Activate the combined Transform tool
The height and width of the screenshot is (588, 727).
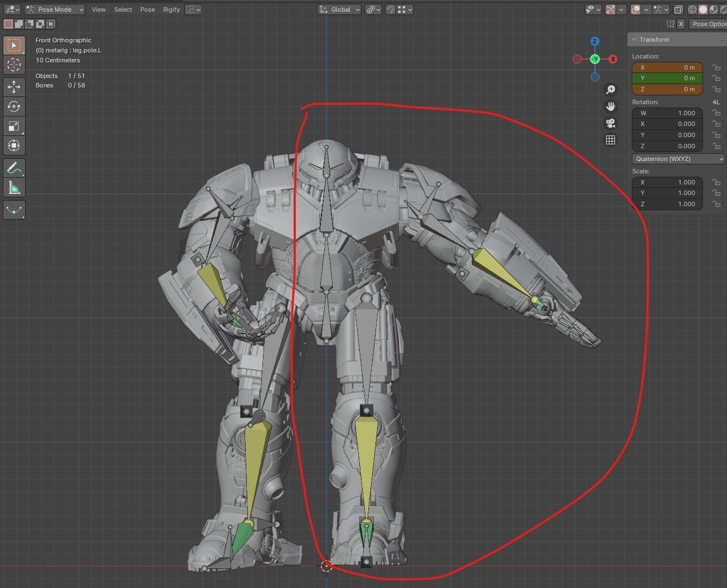[14, 146]
